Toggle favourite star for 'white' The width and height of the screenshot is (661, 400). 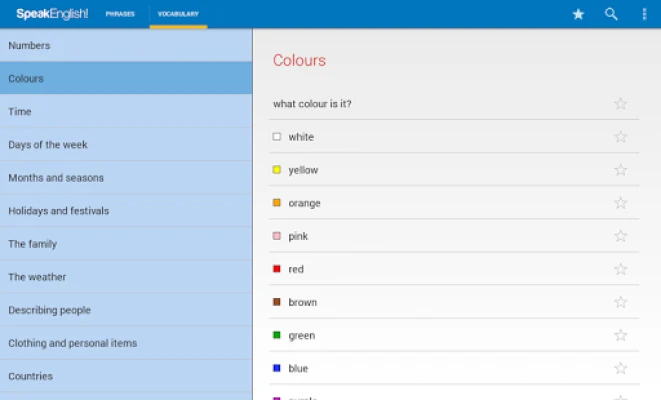(x=620, y=137)
